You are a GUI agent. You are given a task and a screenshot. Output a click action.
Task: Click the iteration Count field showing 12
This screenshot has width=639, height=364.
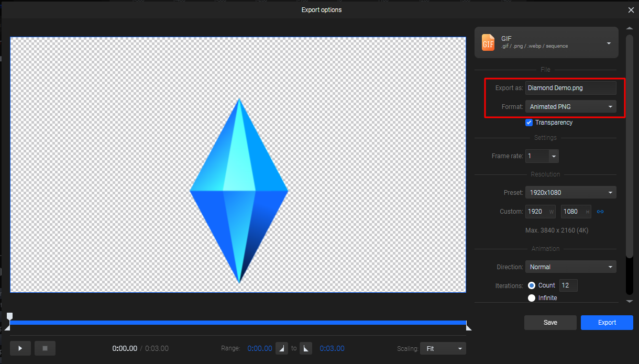pyautogui.click(x=568, y=285)
